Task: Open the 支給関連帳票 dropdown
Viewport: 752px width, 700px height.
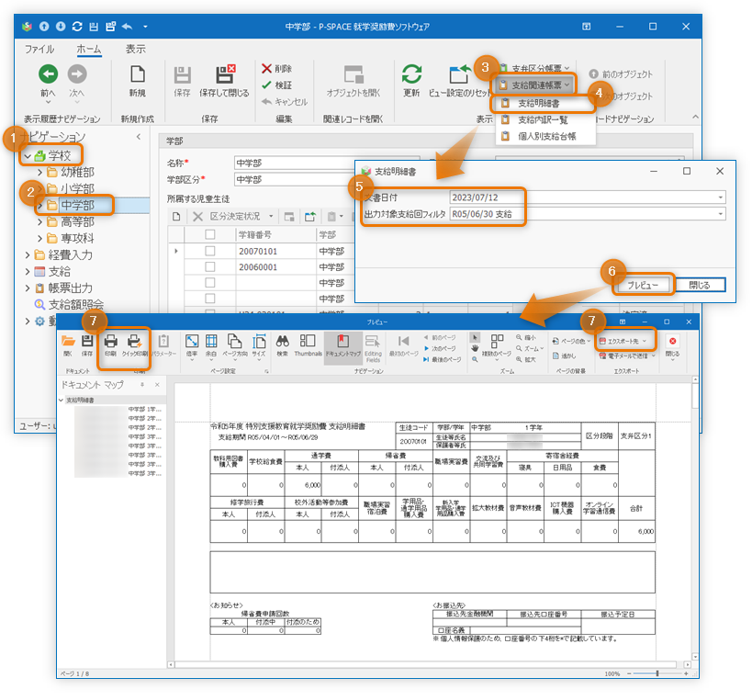Action: 534,85
